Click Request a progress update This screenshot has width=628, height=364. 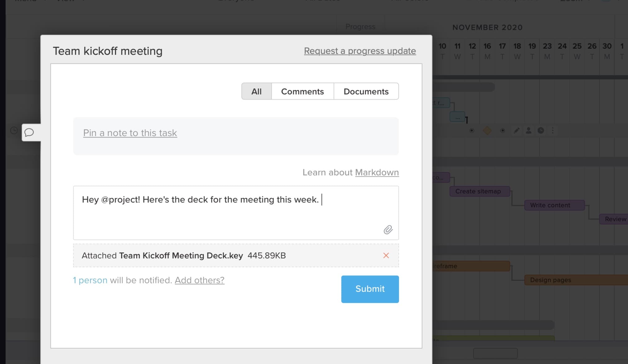click(359, 51)
